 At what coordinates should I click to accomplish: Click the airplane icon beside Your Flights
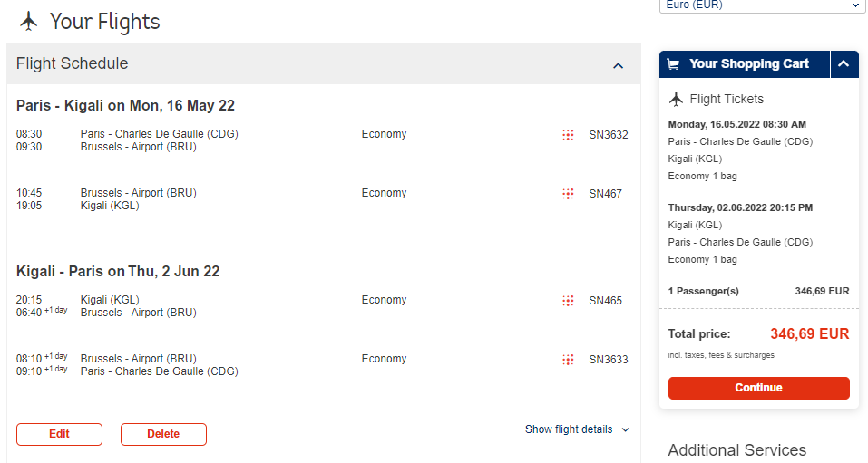(x=29, y=22)
